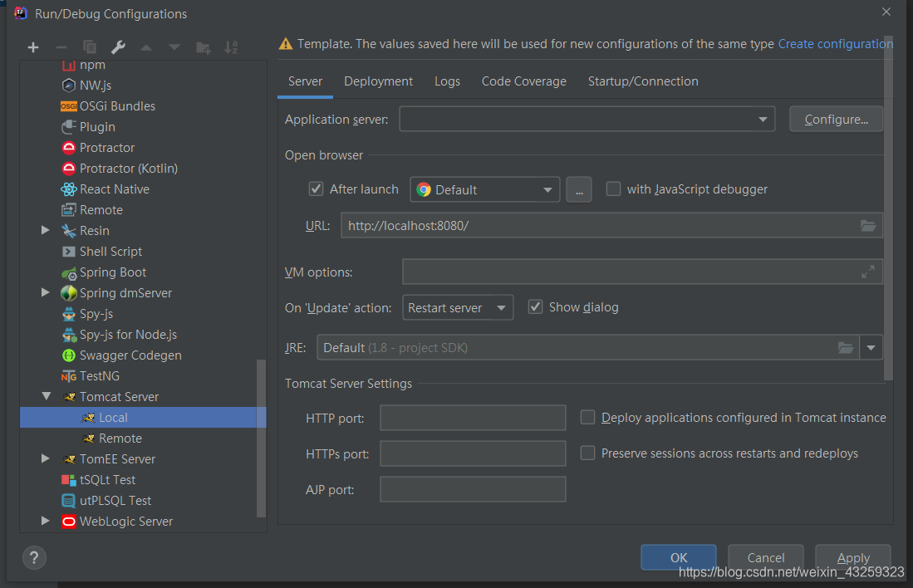Click the HTTPs port input field

(473, 453)
